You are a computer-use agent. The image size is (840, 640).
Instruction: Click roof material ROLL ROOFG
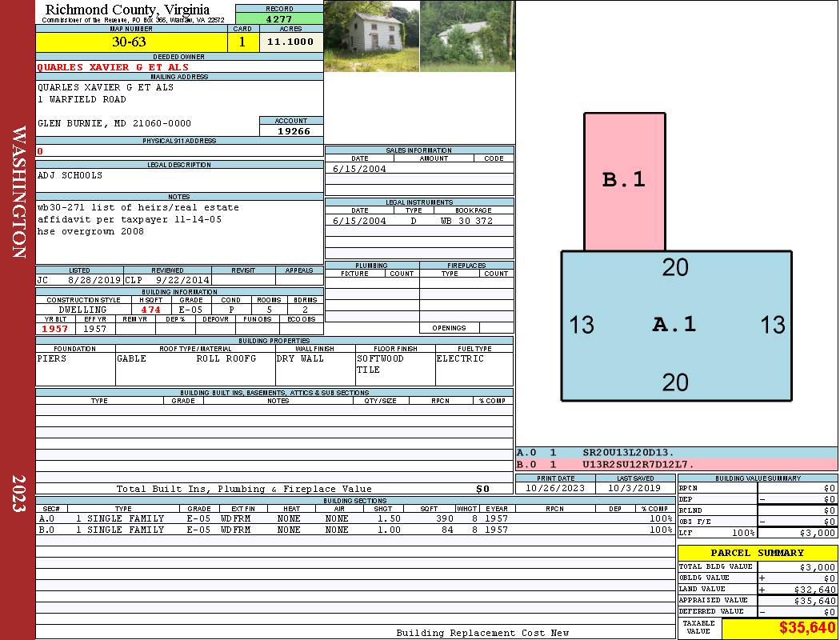click(x=226, y=359)
